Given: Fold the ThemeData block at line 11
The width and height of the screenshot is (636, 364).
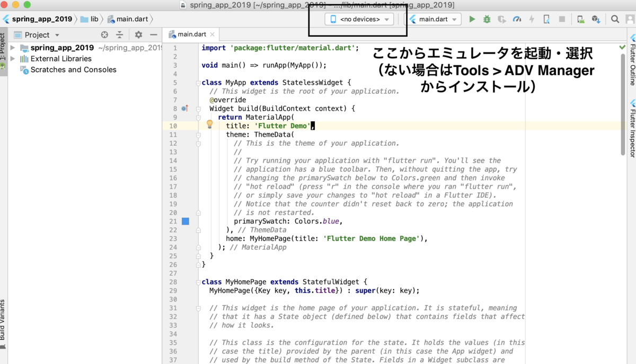Looking at the screenshot, I should [x=198, y=135].
